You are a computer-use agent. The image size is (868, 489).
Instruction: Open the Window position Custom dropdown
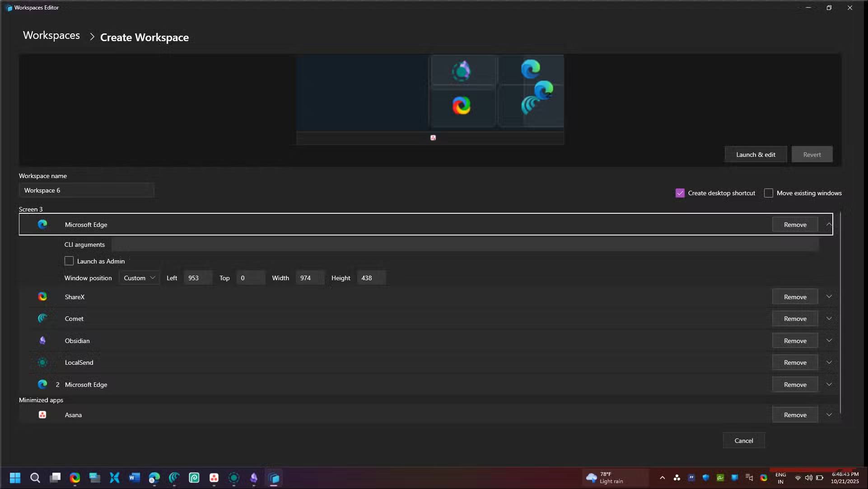pyautogui.click(x=139, y=277)
